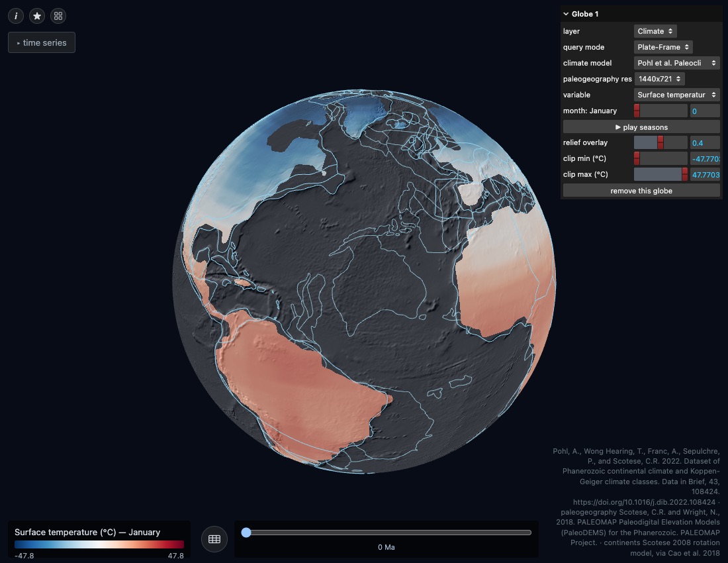Open the data table icon button
The image size is (728, 563).
214,539
